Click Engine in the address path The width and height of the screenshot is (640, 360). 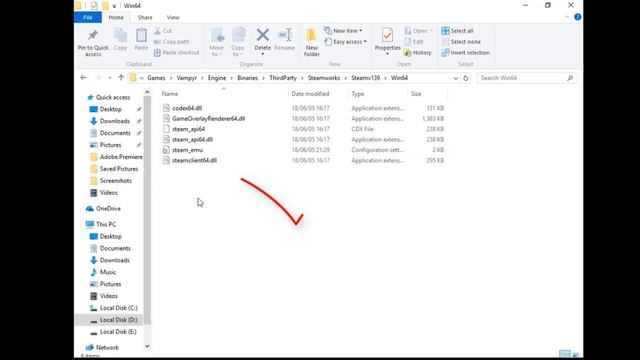(x=217, y=78)
